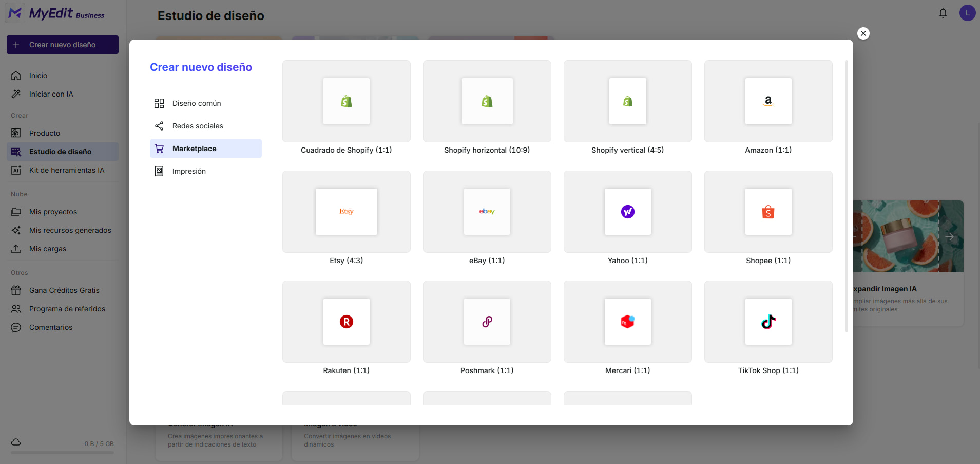
Task: Open Mis proyectos in the sidebar
Action: [x=63, y=212]
